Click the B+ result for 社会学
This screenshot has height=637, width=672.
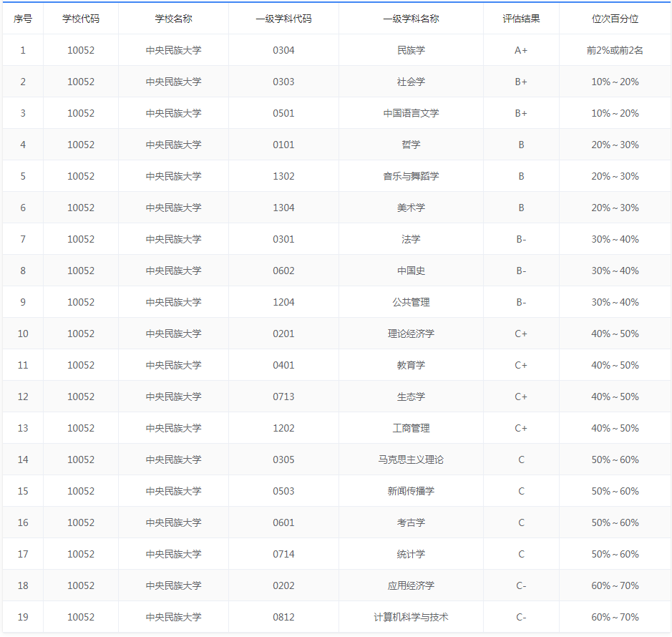(521, 82)
